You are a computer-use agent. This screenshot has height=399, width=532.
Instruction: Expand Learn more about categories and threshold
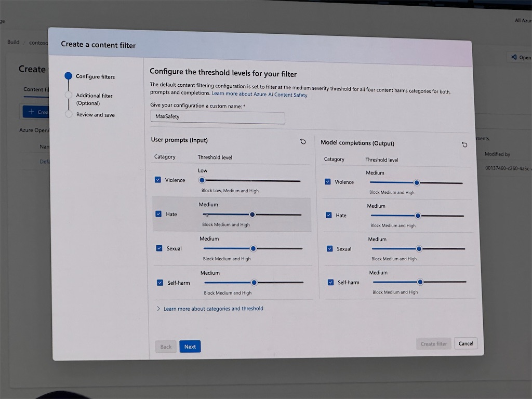tap(210, 309)
